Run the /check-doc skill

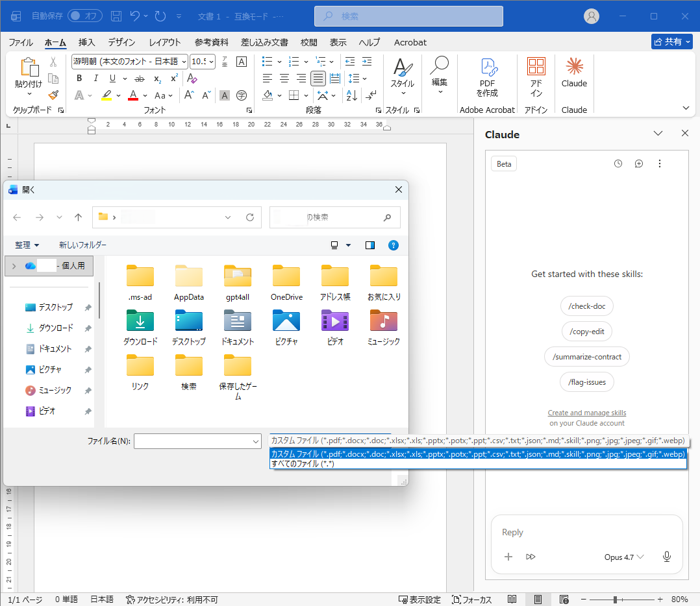point(586,306)
